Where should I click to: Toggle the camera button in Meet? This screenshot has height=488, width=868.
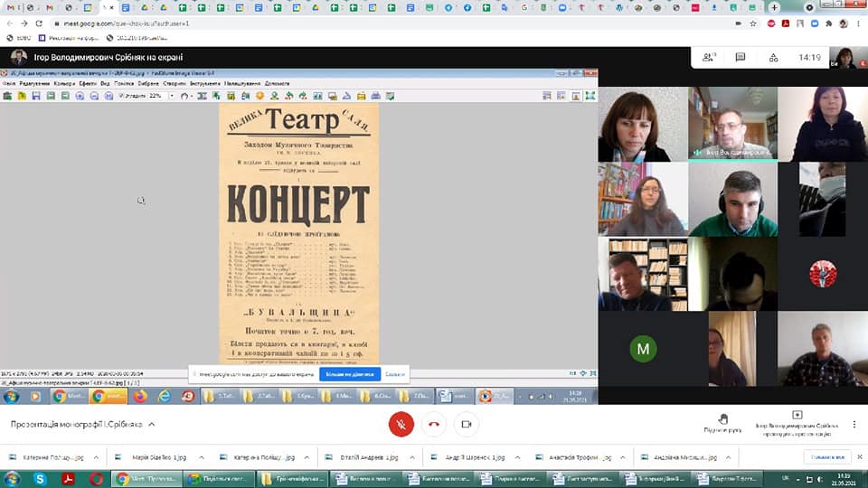[x=466, y=423]
